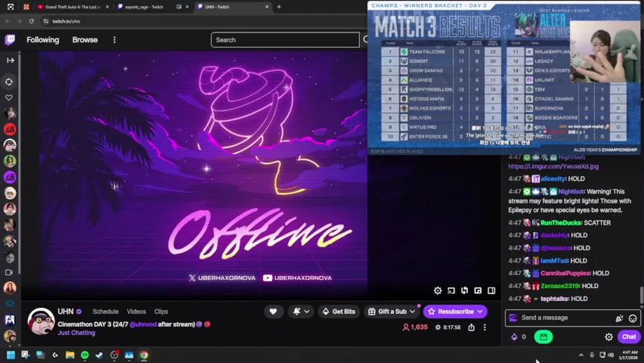Toggle player clip or multiview icon
The height and width of the screenshot is (363, 644).
pos(464,290)
